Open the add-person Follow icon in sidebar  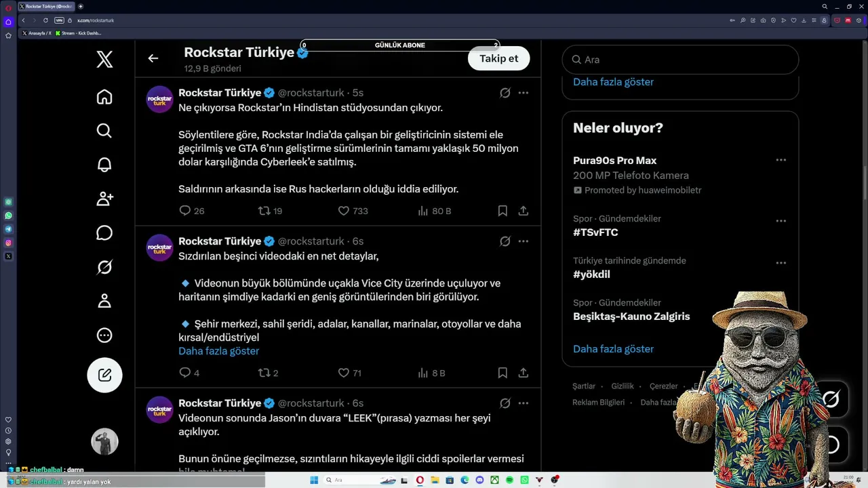(104, 199)
